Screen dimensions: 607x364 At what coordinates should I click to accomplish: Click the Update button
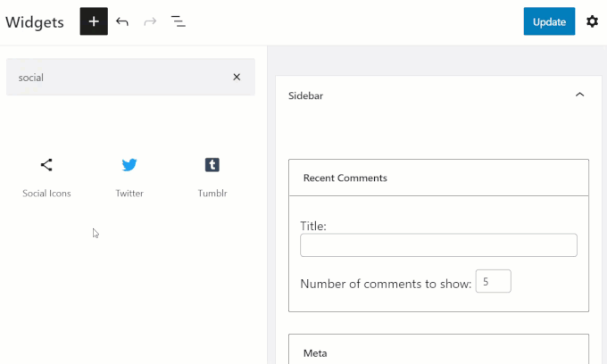549,21
